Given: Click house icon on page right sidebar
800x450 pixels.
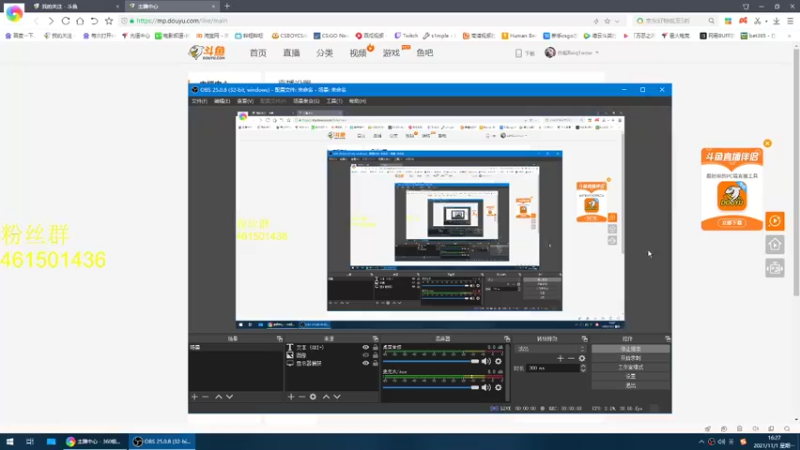Looking at the screenshot, I should [x=775, y=245].
